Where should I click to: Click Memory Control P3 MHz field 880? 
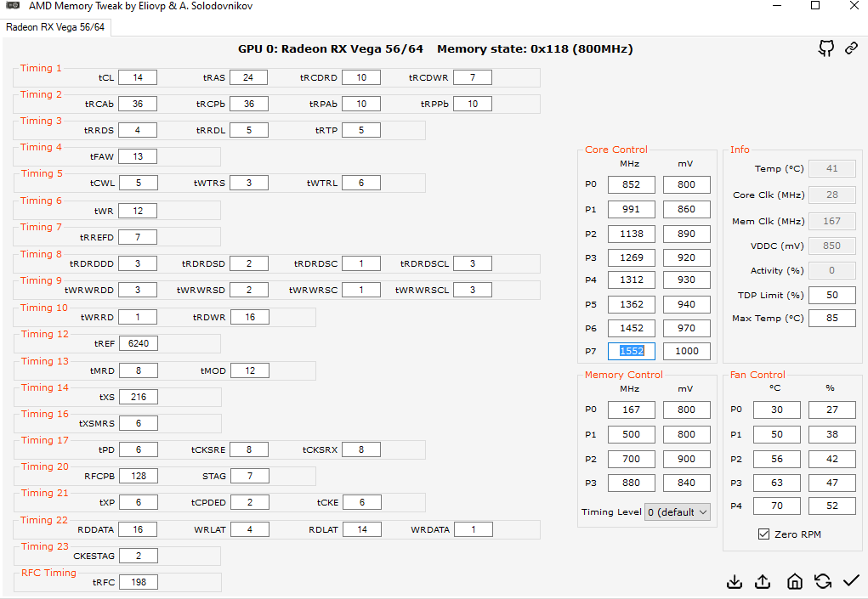click(631, 483)
